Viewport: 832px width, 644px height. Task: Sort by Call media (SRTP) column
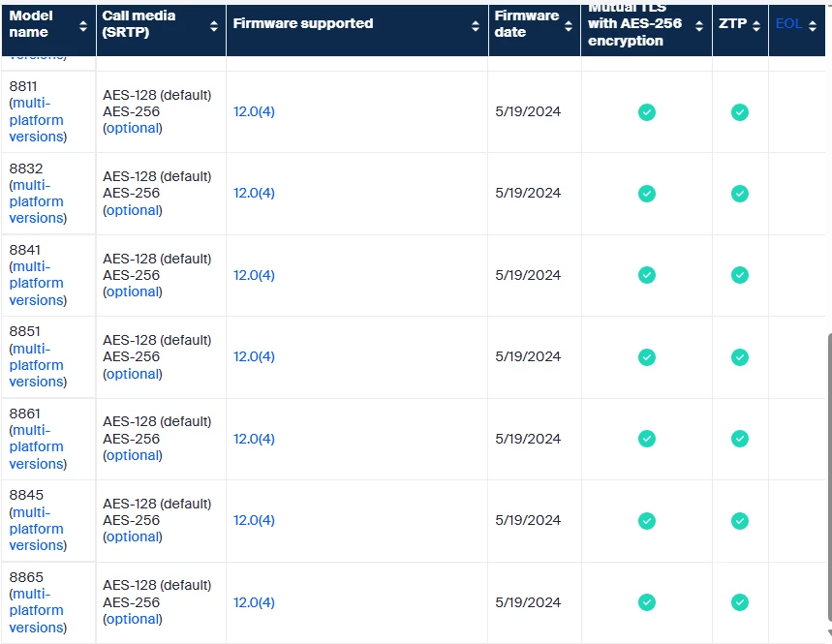(214, 26)
